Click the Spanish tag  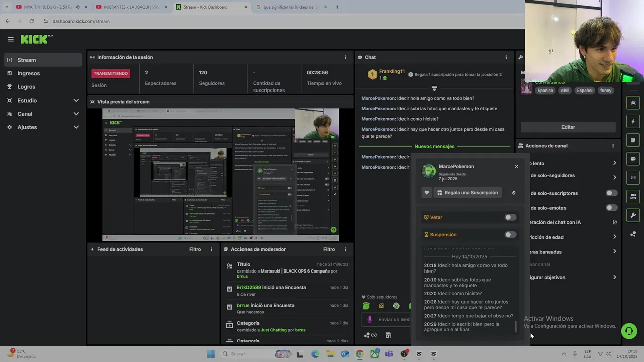click(545, 90)
